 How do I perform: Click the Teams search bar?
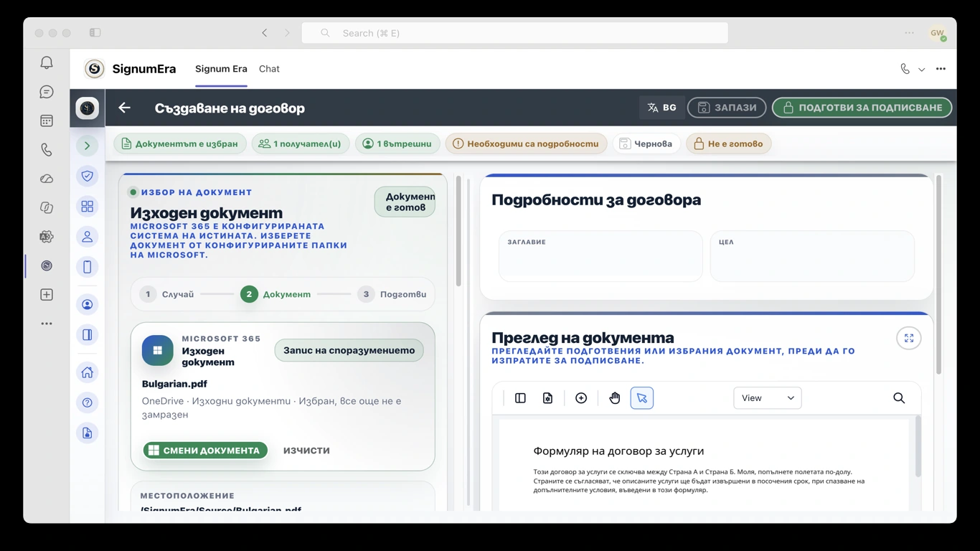pyautogui.click(x=514, y=33)
